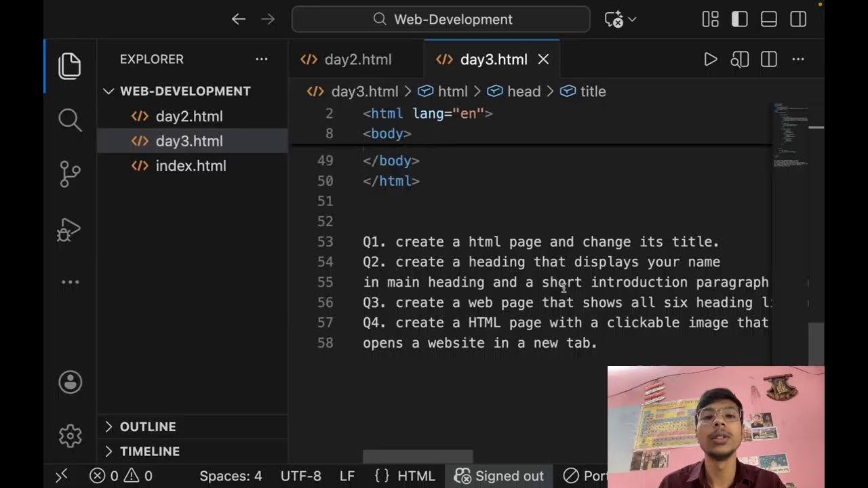Click line 56 Q3 text
Screen dimensions: 868x488
pos(567,303)
